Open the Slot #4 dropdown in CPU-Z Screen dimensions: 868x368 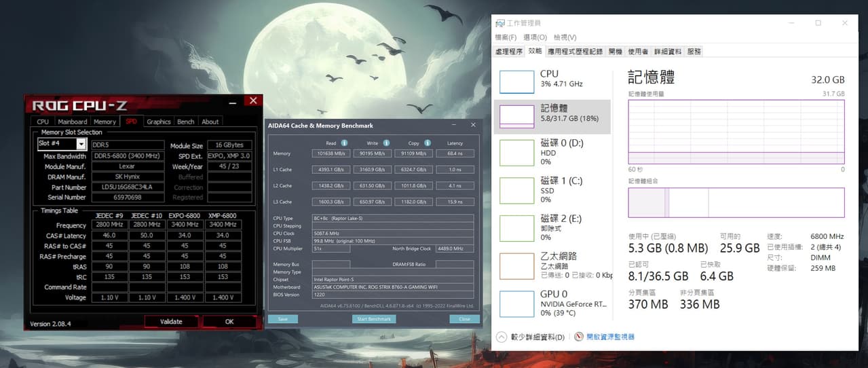point(81,144)
